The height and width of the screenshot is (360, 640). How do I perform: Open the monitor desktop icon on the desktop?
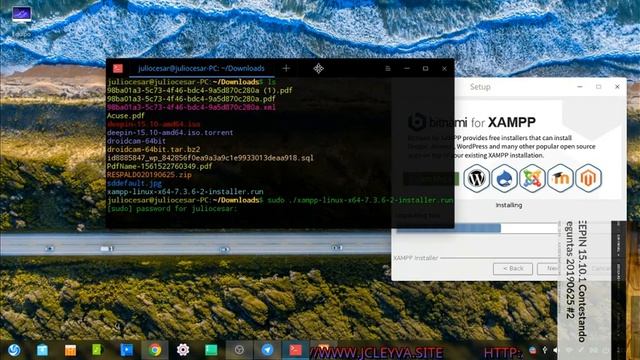pyautogui.click(x=22, y=14)
